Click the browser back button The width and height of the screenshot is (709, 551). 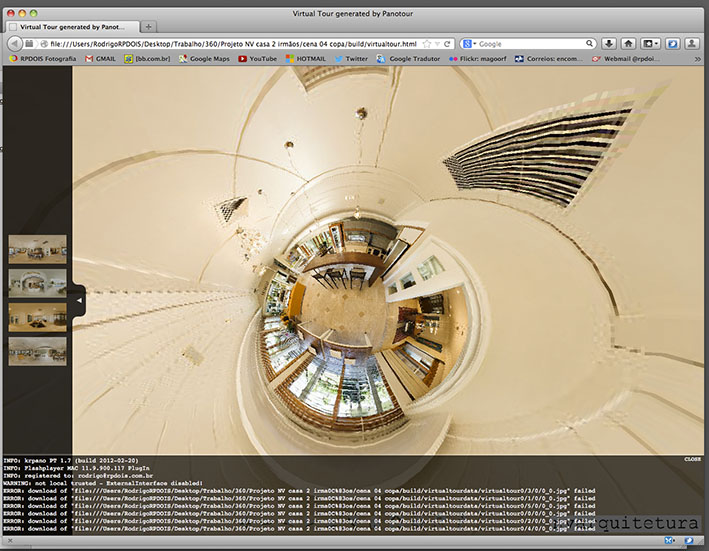tap(14, 44)
